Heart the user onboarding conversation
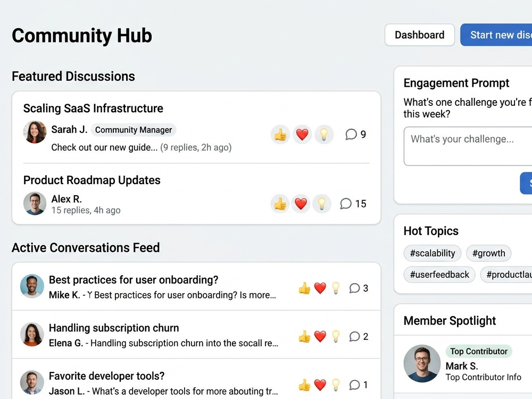 coord(320,288)
